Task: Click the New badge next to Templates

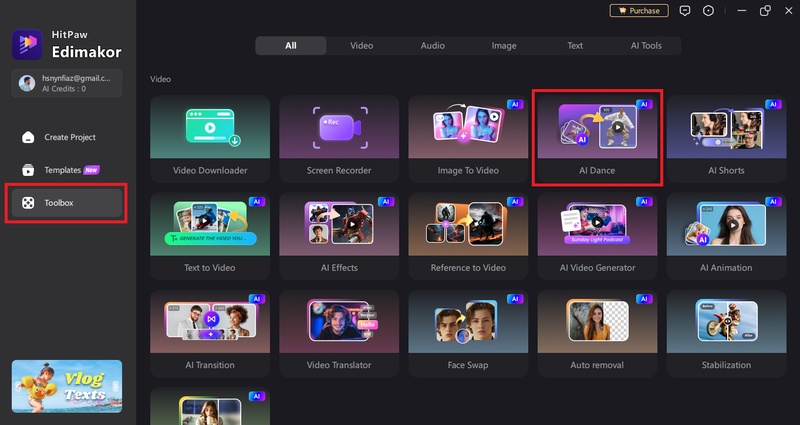Action: [91, 170]
